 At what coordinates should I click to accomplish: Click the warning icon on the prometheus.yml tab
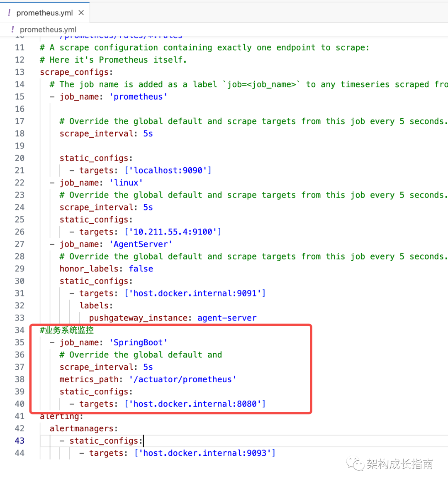(x=9, y=12)
